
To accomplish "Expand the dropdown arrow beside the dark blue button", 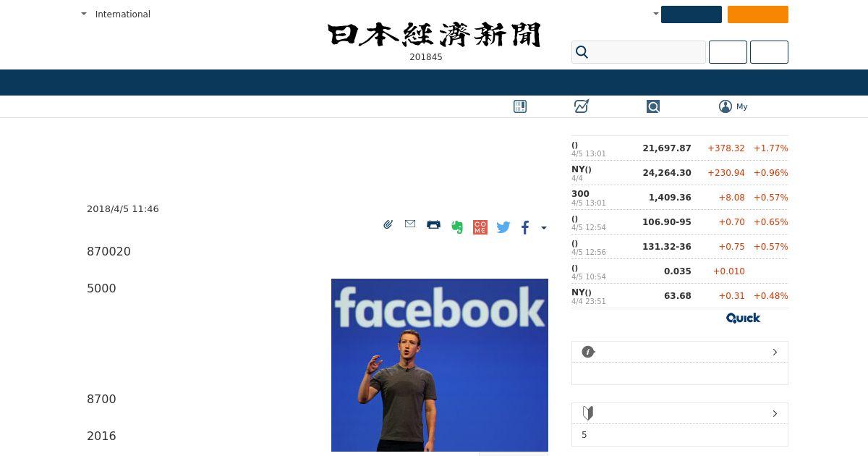I will pos(655,14).
